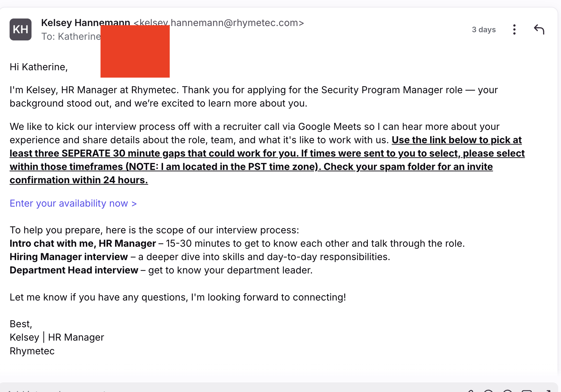
Task: Click the comment input area at bottom left
Action: 58,390
